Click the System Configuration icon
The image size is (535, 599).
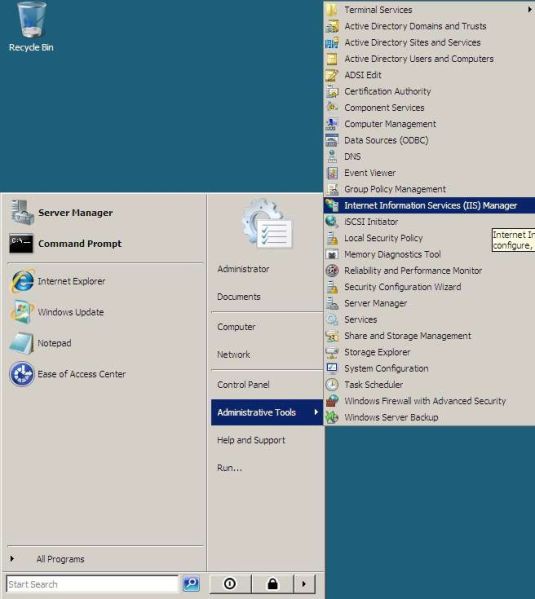coord(332,368)
